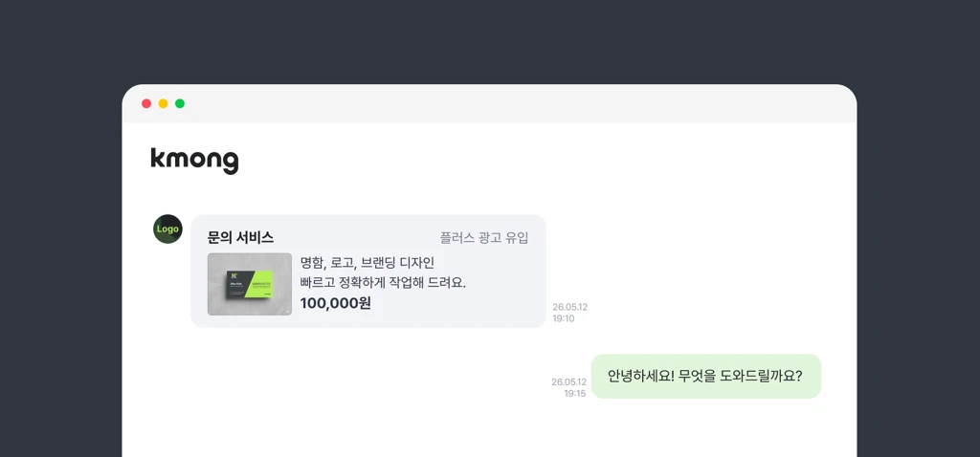Click the gray inquiry service card background
The width and height of the screenshot is (980, 457).
pos(368,271)
